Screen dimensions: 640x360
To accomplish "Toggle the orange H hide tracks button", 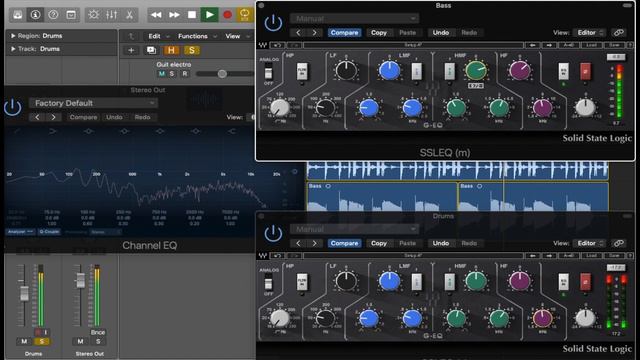I will pos(171,50).
